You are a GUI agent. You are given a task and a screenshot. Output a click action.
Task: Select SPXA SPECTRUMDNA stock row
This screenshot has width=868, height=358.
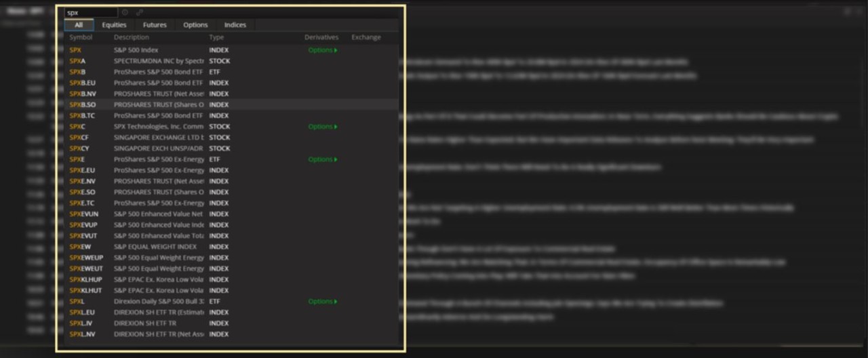[231, 61]
